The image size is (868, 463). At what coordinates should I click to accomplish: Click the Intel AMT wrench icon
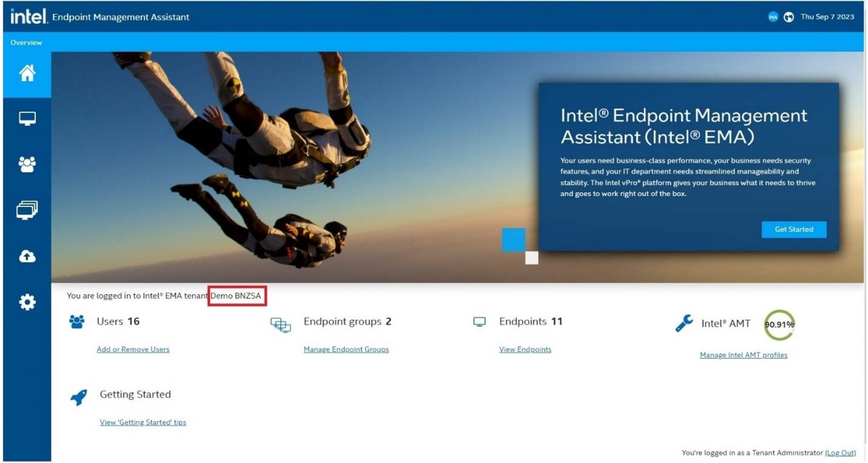(684, 323)
